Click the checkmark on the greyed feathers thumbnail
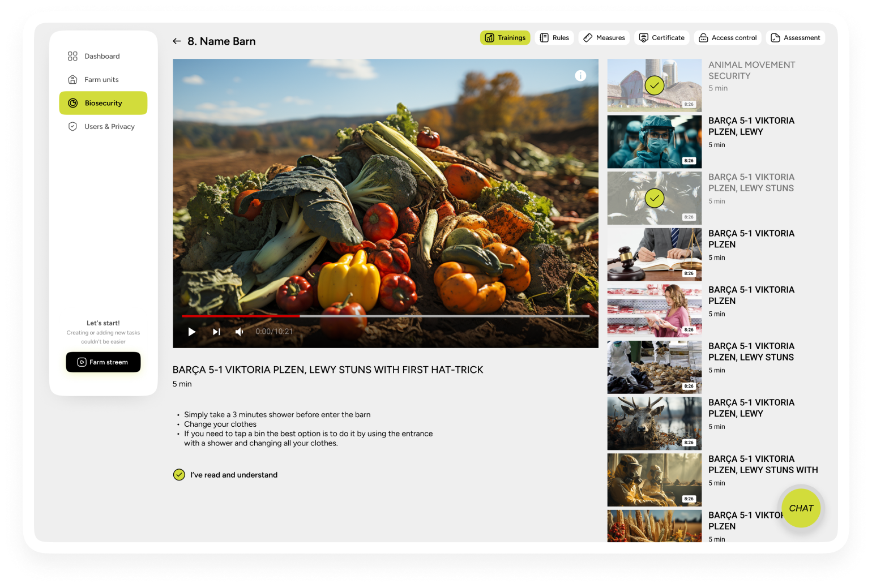872x588 pixels. pos(655,198)
